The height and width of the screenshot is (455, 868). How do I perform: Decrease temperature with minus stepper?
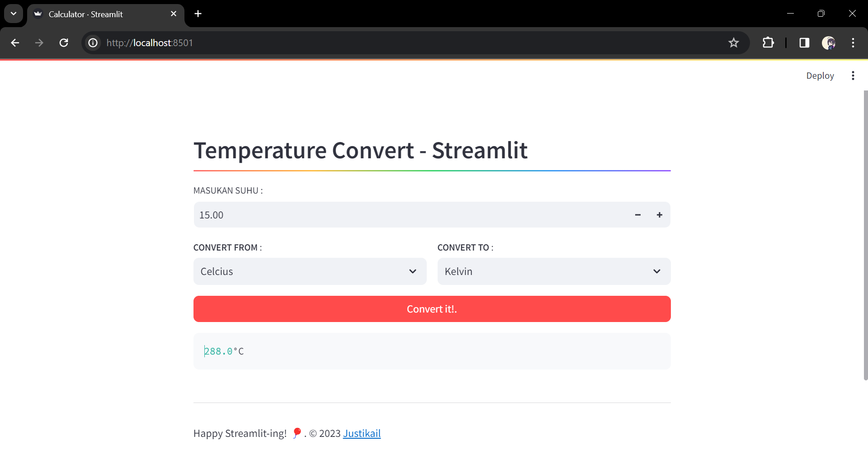[x=638, y=215]
